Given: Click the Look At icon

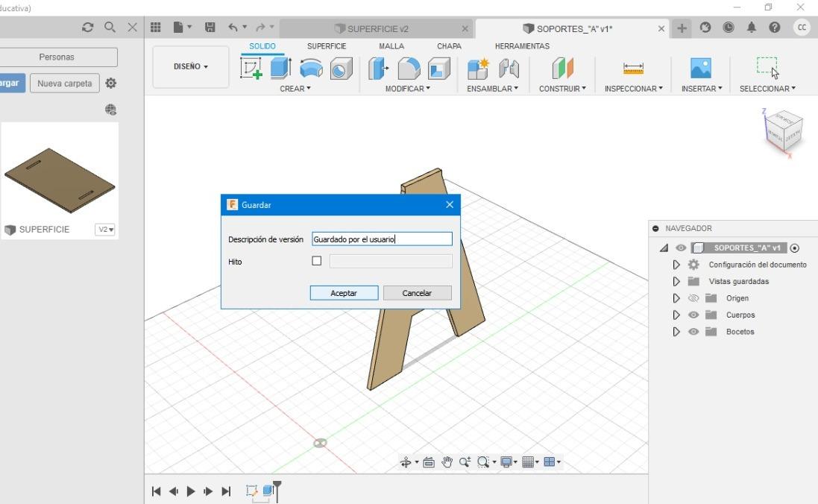Looking at the screenshot, I should pos(429,462).
